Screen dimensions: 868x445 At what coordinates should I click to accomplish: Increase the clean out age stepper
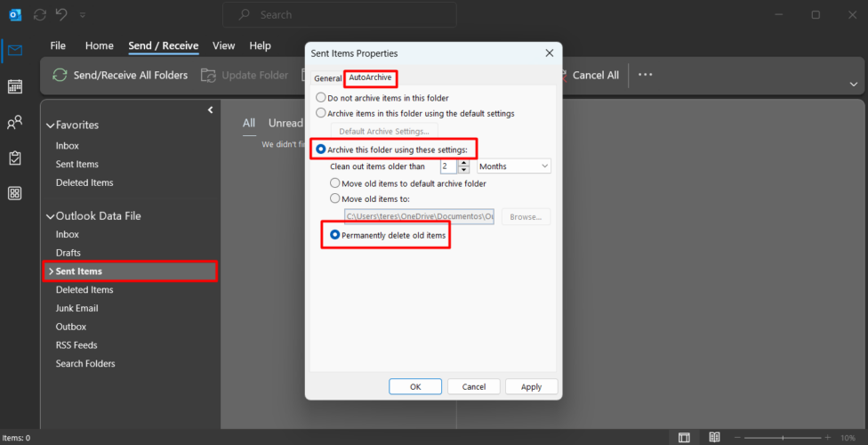[464, 162]
